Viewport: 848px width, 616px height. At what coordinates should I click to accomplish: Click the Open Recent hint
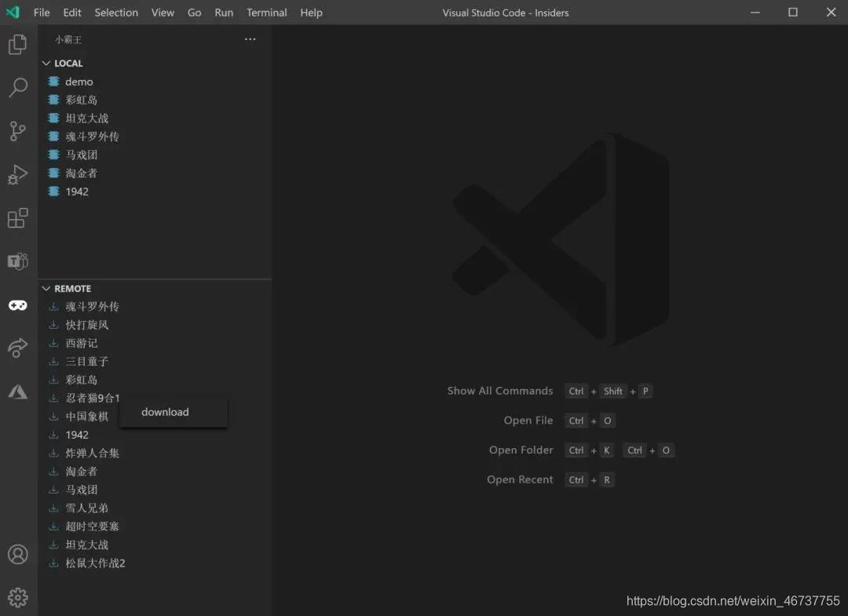(x=521, y=479)
